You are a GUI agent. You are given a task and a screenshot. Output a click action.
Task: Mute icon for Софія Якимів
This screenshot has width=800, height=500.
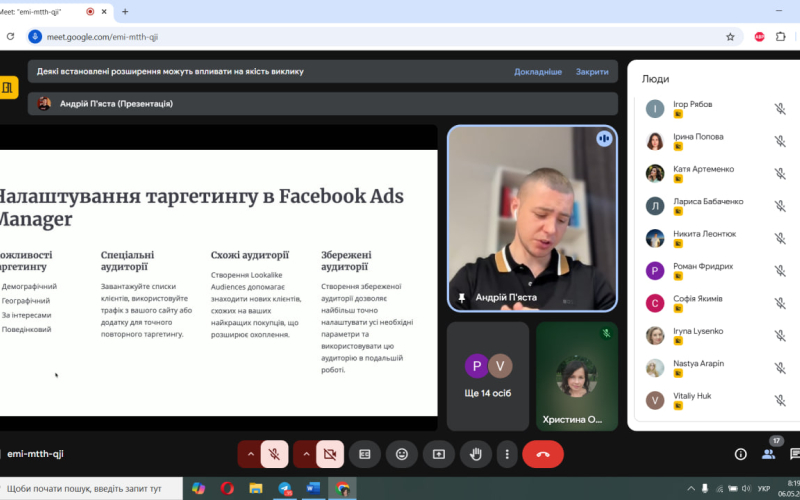click(780, 303)
